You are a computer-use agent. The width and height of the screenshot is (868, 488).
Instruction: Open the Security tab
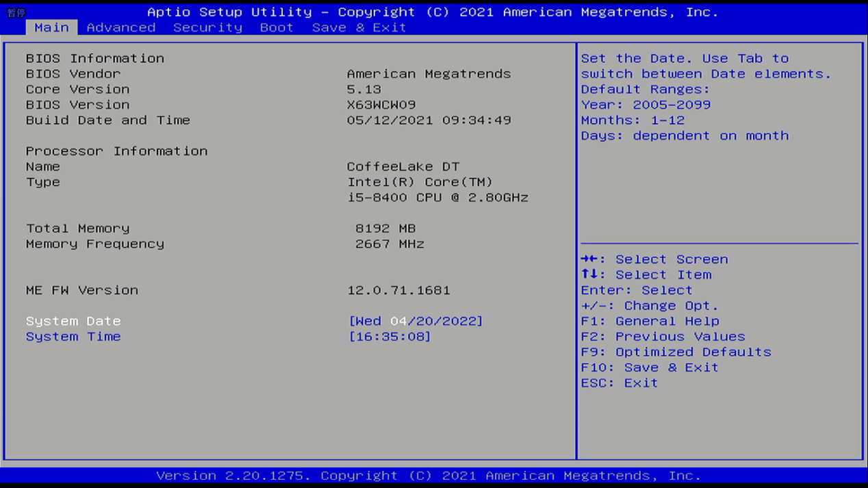point(207,27)
